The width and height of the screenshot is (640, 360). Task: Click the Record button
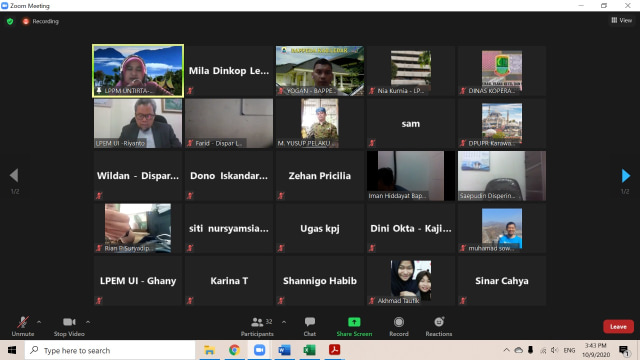pos(399,327)
